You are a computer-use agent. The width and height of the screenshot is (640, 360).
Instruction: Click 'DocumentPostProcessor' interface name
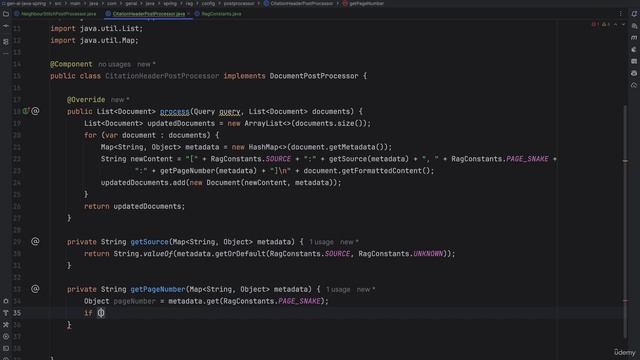click(313, 76)
